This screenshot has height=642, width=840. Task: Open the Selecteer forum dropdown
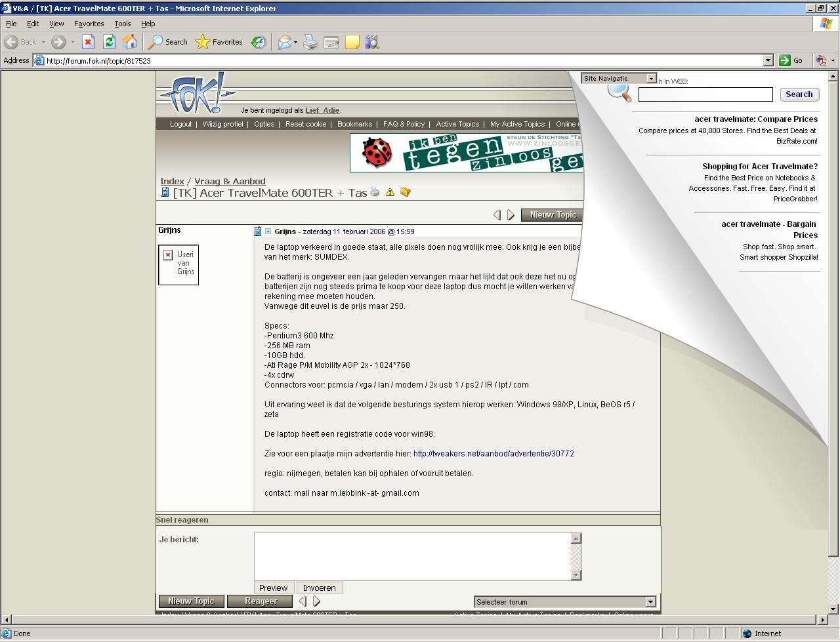[564, 601]
